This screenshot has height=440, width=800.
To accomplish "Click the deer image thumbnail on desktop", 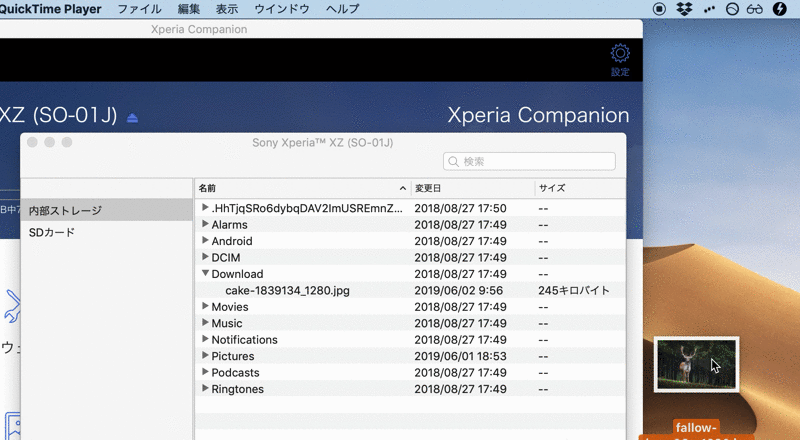I will point(696,364).
